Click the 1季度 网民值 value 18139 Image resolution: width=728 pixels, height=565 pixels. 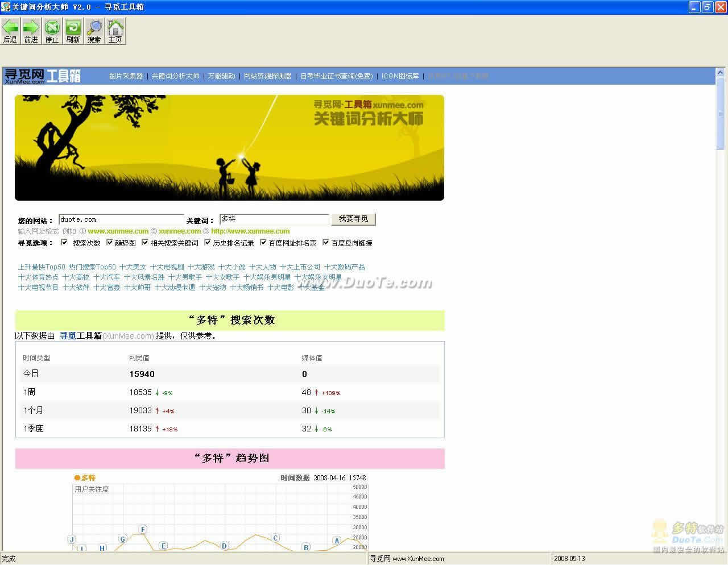click(140, 429)
